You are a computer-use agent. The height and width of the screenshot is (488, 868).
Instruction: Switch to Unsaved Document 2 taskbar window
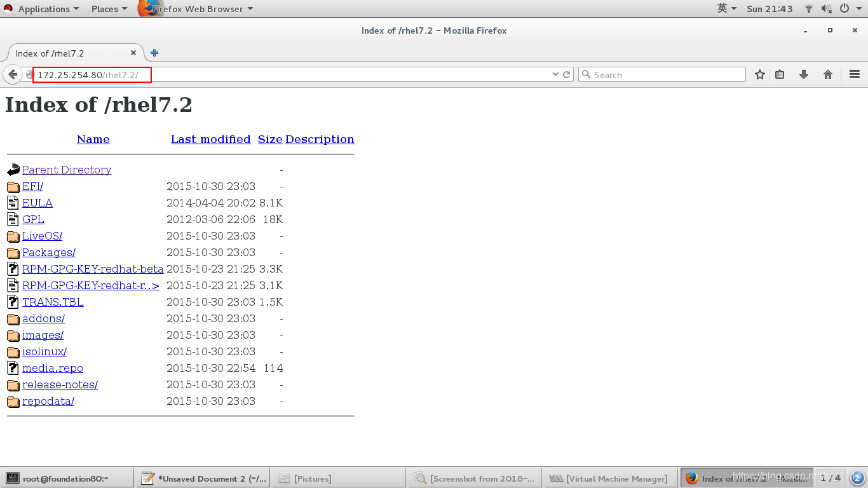[x=203, y=478]
